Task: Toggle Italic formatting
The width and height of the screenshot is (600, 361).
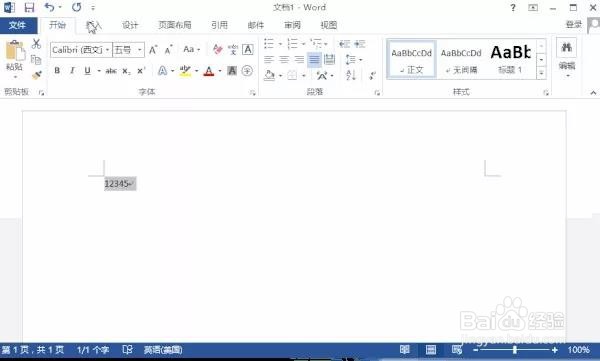Action: coord(72,71)
